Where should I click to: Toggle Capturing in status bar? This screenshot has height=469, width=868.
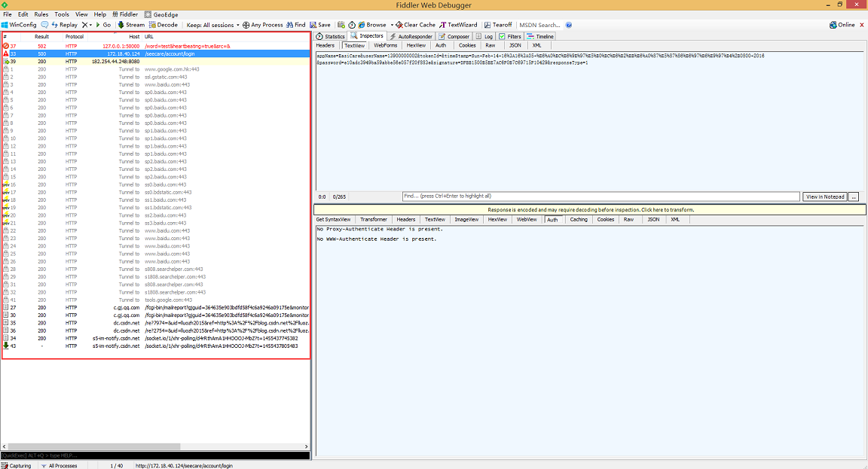[17, 466]
